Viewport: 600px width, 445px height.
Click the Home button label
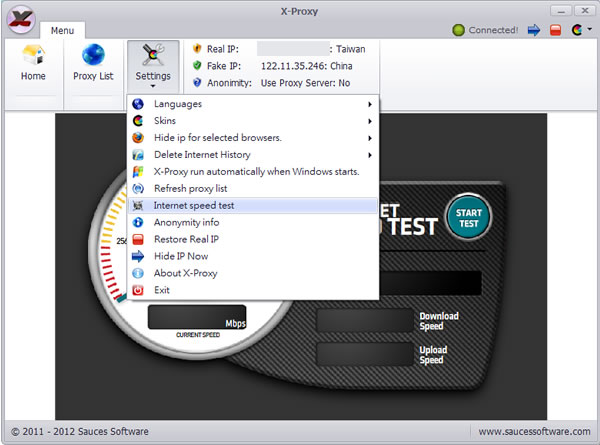33,76
